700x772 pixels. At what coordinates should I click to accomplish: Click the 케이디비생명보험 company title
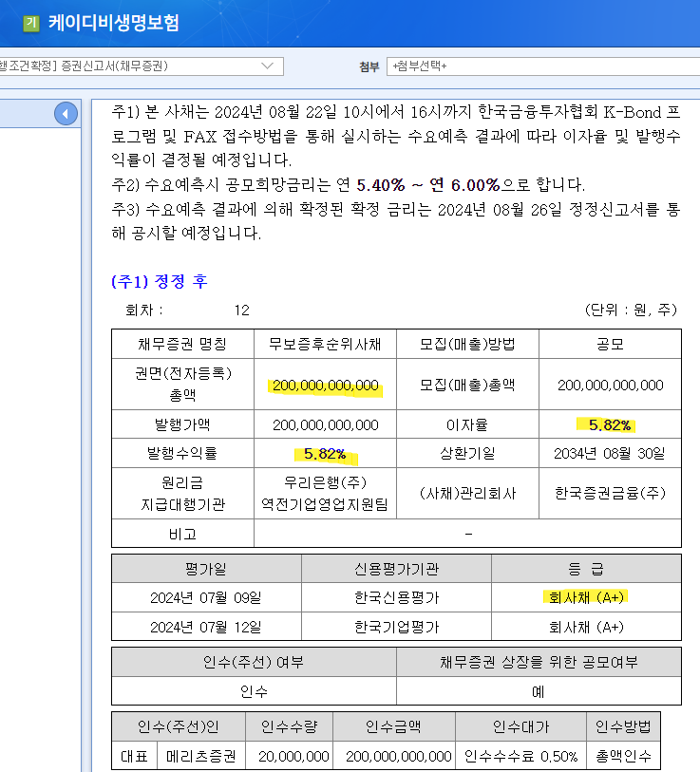tap(114, 23)
